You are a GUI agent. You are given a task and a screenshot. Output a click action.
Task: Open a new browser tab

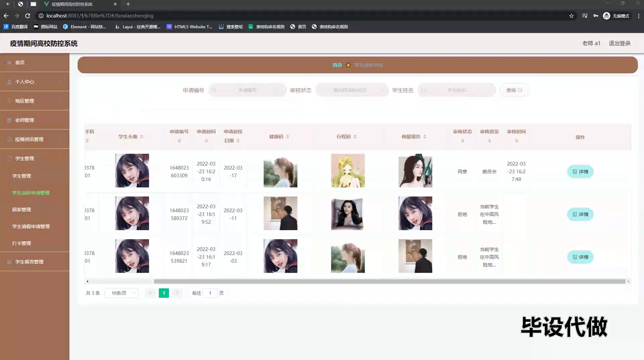[x=128, y=4]
